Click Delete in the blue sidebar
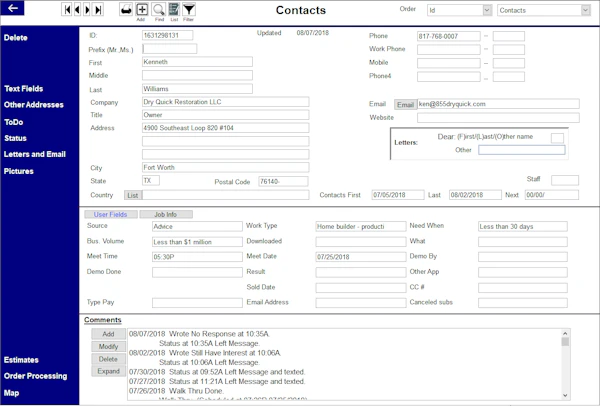The width and height of the screenshot is (600, 406). click(16, 38)
